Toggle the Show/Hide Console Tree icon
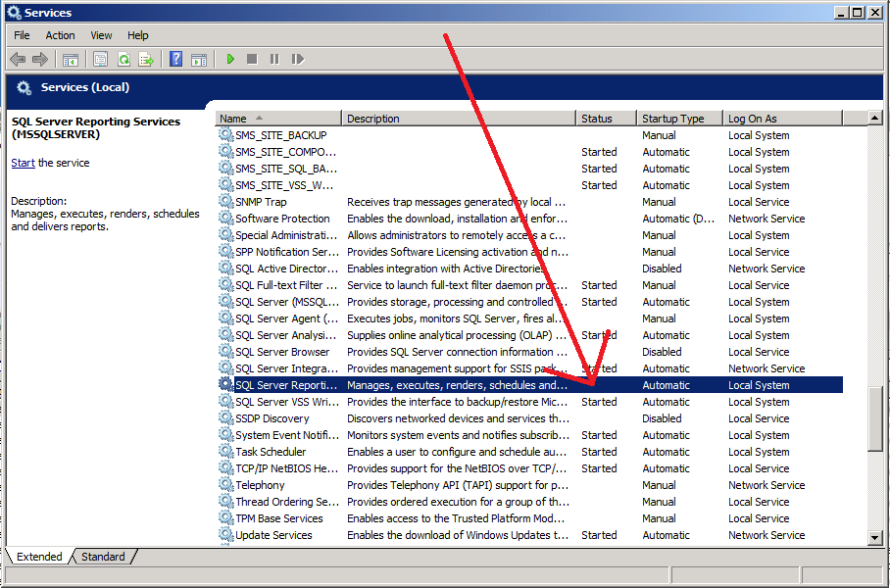The width and height of the screenshot is (890, 588). click(x=71, y=59)
